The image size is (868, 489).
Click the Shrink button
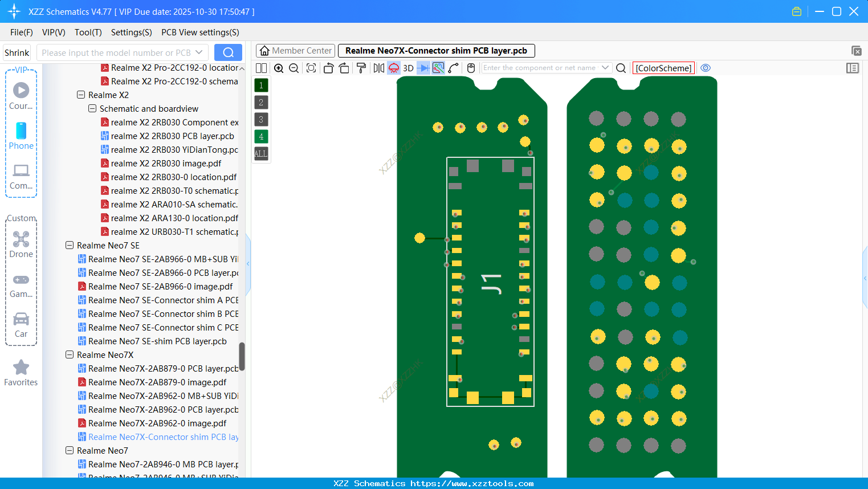17,52
